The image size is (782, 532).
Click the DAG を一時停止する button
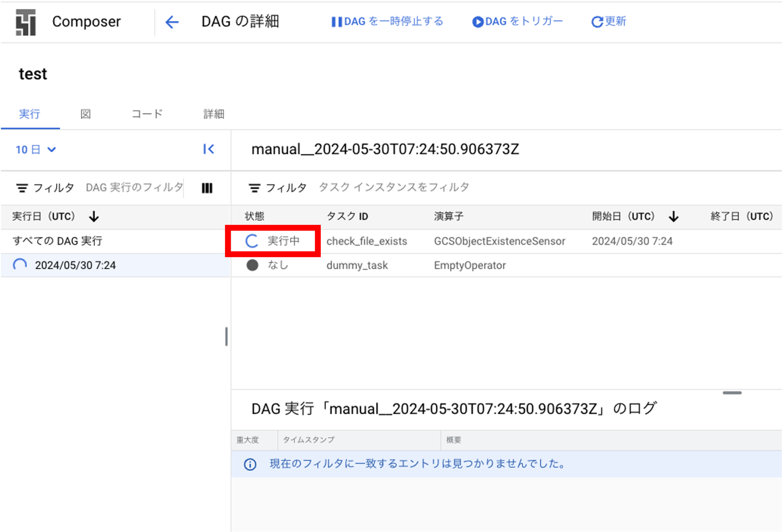pos(387,21)
